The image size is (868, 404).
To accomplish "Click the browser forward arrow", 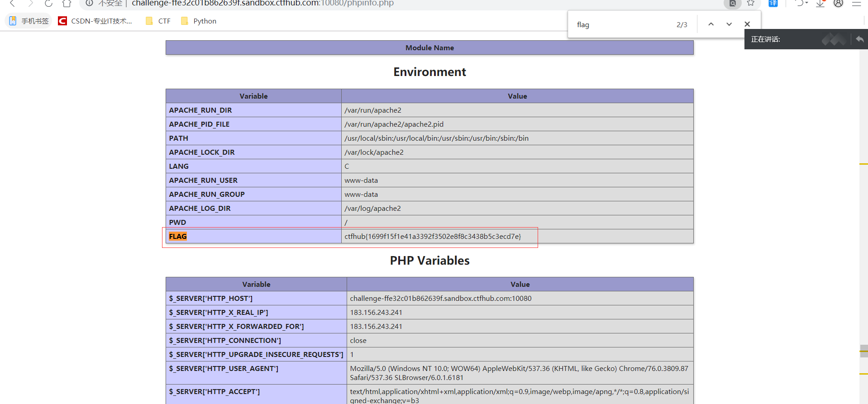I will tap(30, 3).
